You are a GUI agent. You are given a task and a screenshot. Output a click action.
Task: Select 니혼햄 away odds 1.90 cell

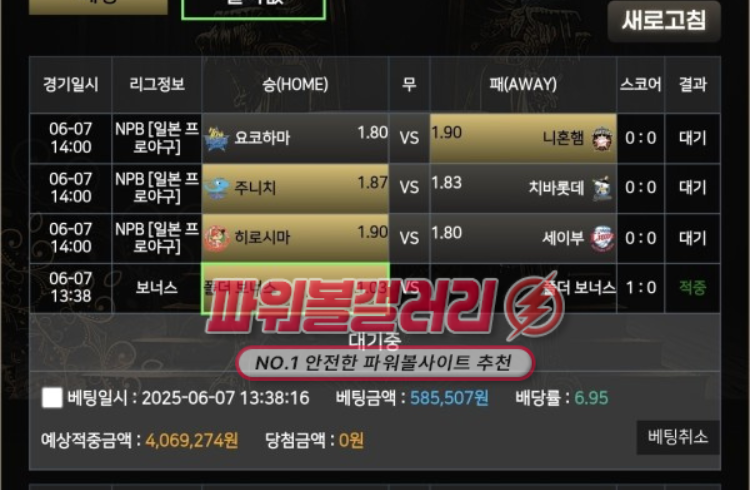[523, 138]
